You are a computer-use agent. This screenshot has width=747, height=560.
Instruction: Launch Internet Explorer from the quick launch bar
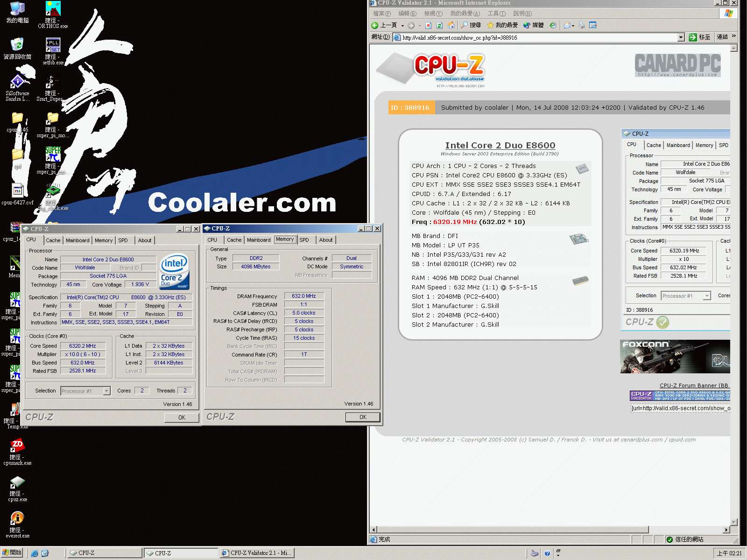(35, 553)
